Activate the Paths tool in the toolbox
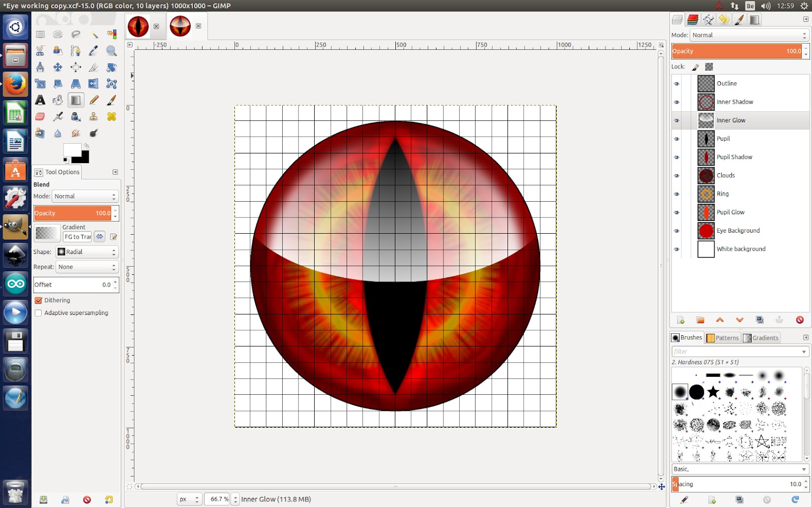 pos(75,51)
